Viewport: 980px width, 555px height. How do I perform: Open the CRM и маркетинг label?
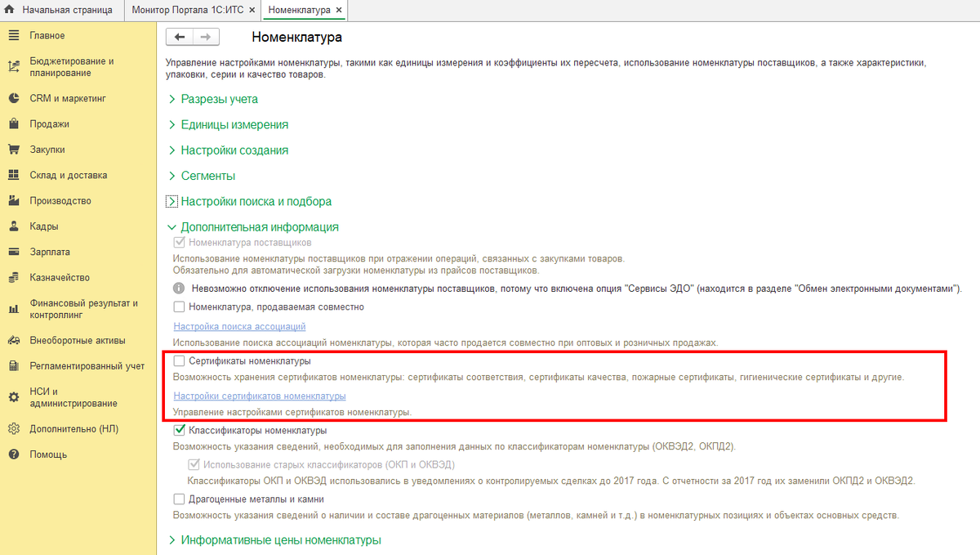pos(68,98)
